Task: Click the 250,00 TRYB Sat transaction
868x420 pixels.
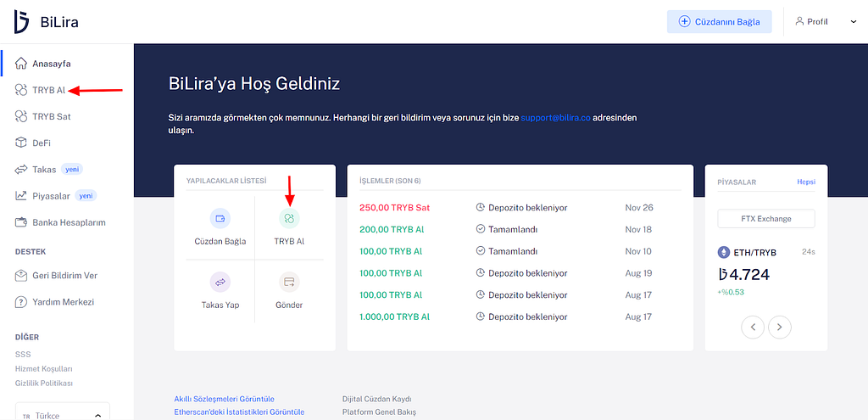Action: pyautogui.click(x=395, y=208)
